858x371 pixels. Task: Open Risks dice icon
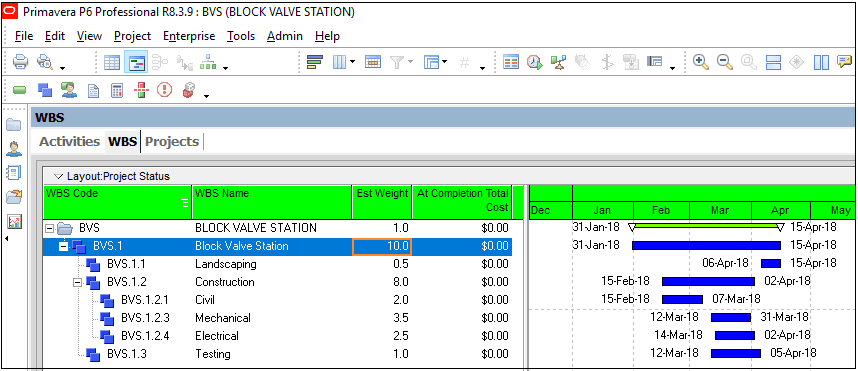coord(188,90)
